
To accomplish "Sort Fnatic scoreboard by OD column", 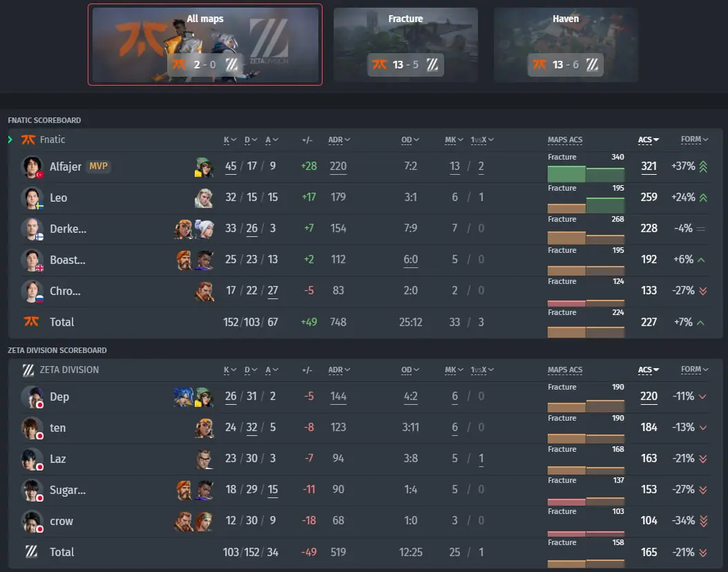I will 410,140.
